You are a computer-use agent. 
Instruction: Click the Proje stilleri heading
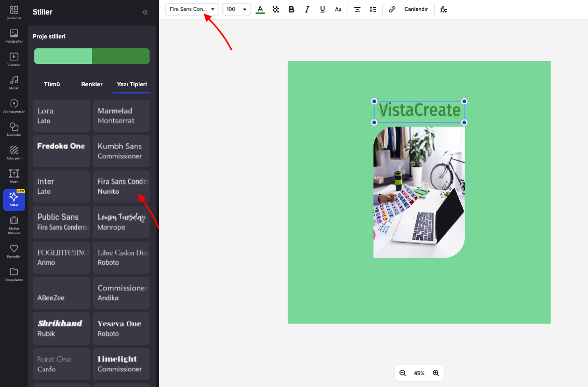(49, 36)
